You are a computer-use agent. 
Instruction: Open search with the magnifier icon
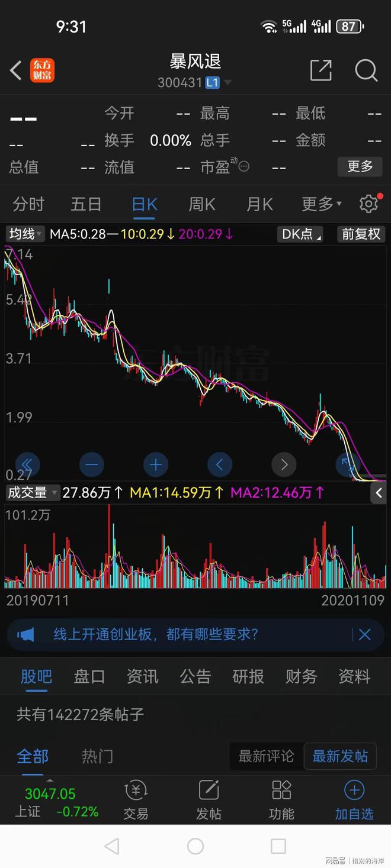[366, 70]
